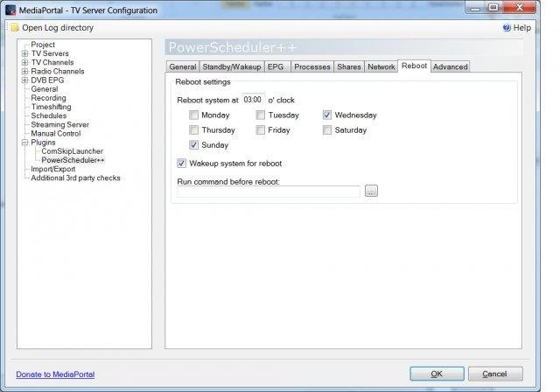Enable Saturday reboot checkbox
This screenshot has height=392, width=560.
pos(326,130)
